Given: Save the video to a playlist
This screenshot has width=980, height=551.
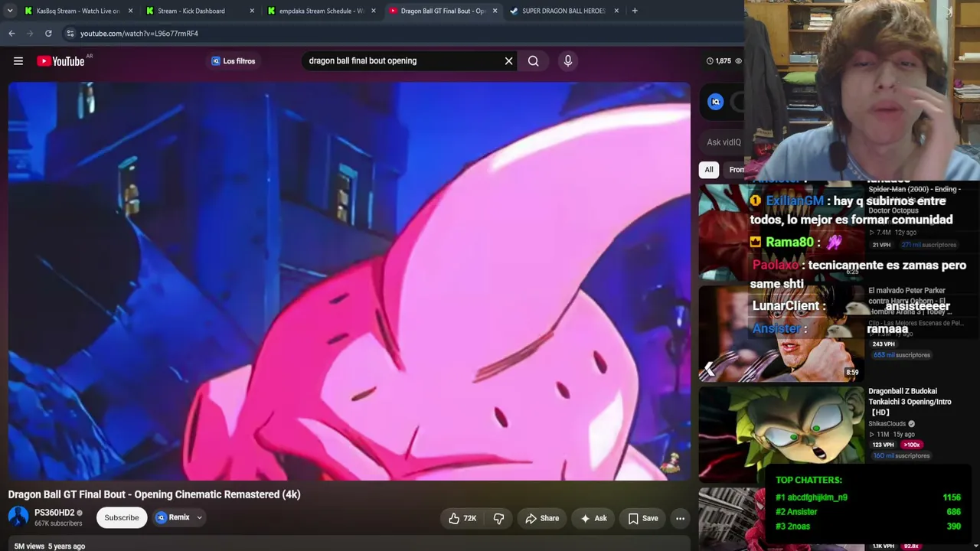Looking at the screenshot, I should coord(643,518).
